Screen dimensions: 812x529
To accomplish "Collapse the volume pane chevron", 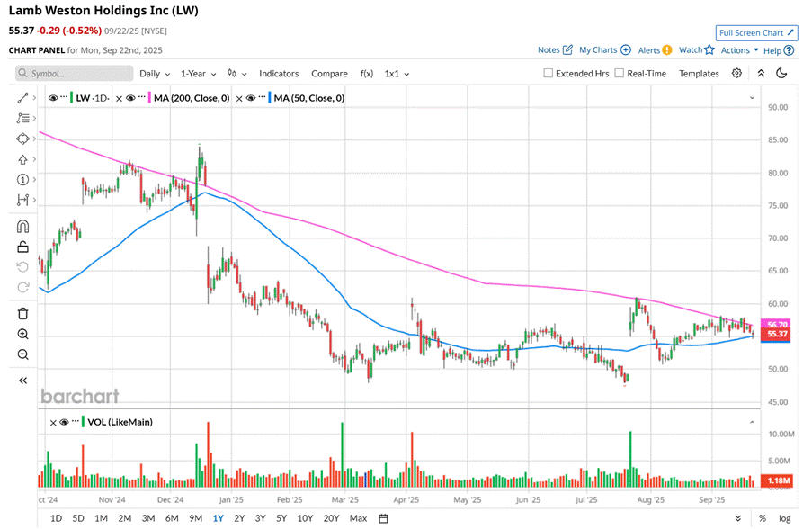I will tap(752, 422).
